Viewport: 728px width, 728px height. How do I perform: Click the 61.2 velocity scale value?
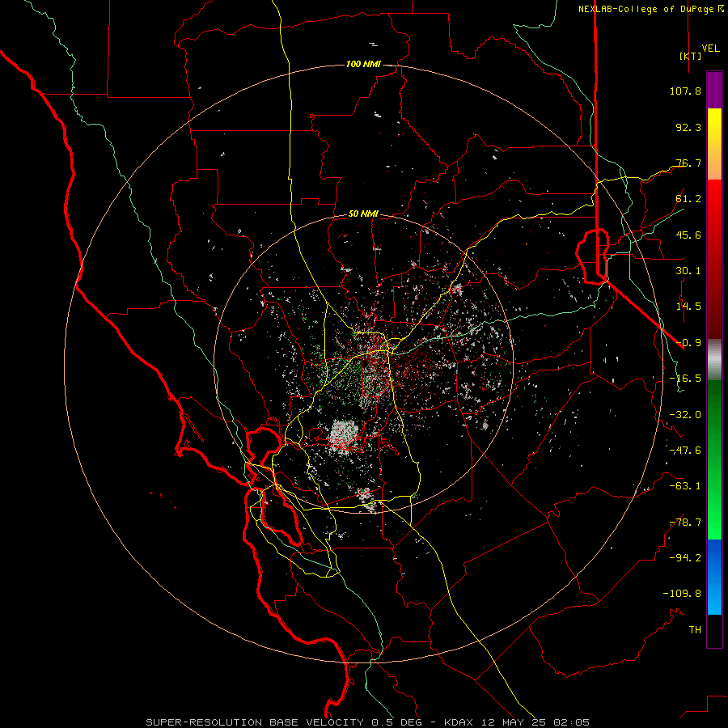pos(688,199)
